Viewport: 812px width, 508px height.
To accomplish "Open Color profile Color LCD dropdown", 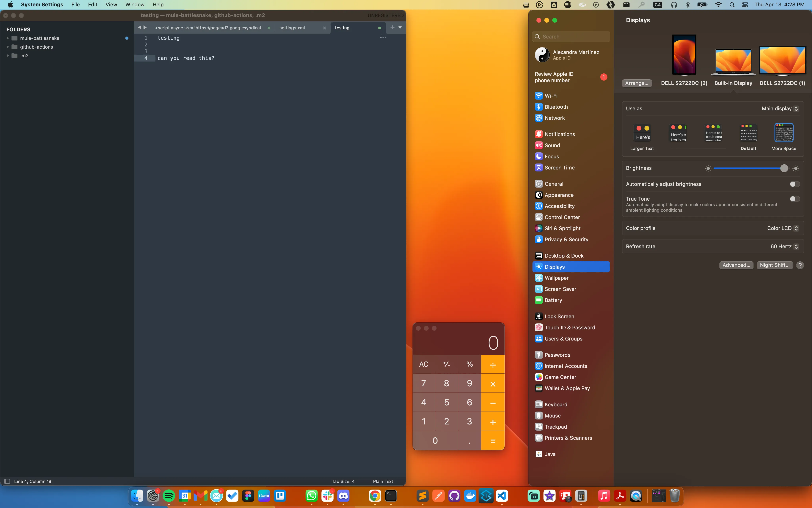I will (783, 228).
